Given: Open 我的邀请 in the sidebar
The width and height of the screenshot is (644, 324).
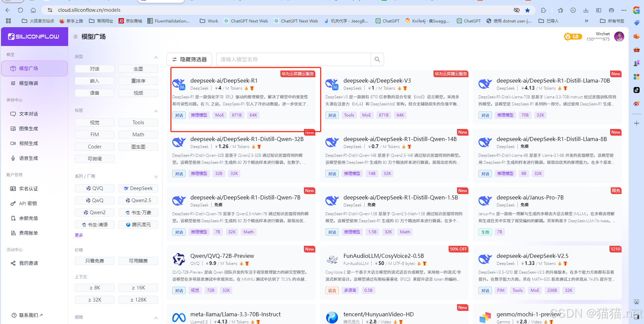Looking at the screenshot, I should point(34,263).
